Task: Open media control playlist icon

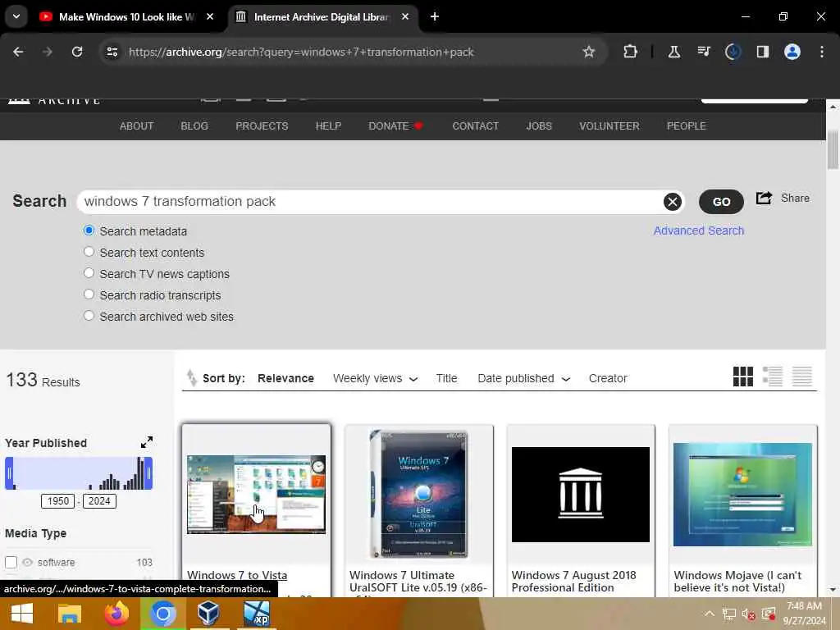Action: (x=703, y=52)
